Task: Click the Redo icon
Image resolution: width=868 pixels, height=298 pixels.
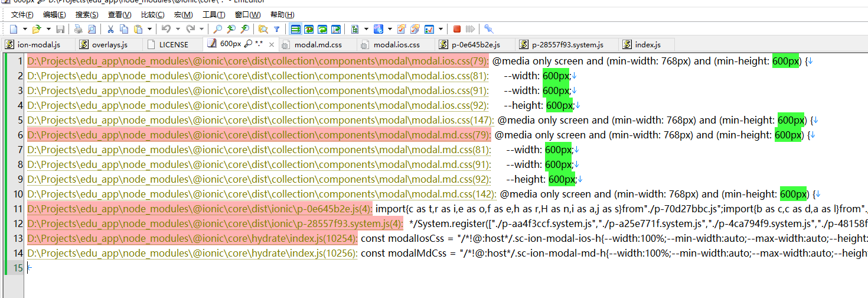Action: (190, 29)
